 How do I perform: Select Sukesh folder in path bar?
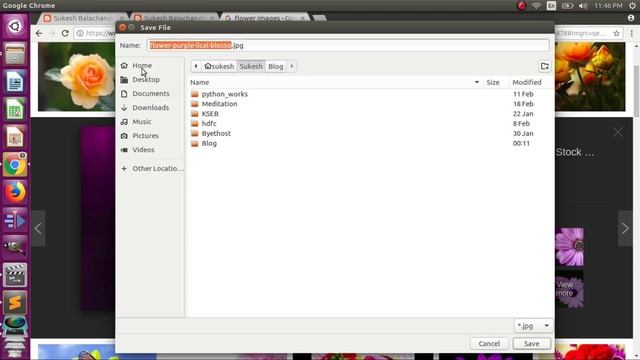pos(251,66)
